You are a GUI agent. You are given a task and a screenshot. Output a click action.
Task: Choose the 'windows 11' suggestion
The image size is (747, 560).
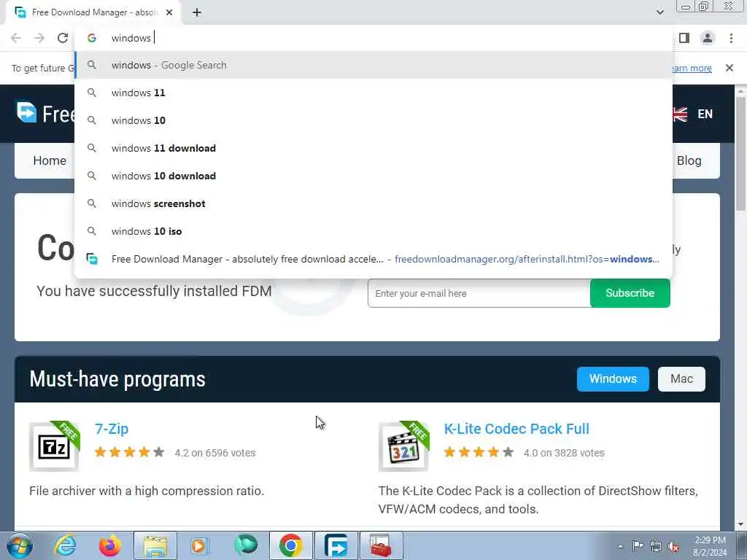pyautogui.click(x=373, y=93)
